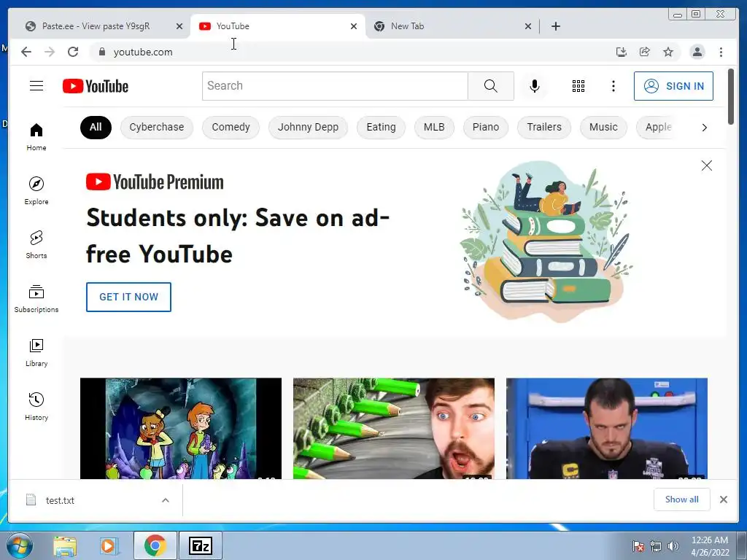
Task: Click GET IT NOW button
Action: [128, 297]
